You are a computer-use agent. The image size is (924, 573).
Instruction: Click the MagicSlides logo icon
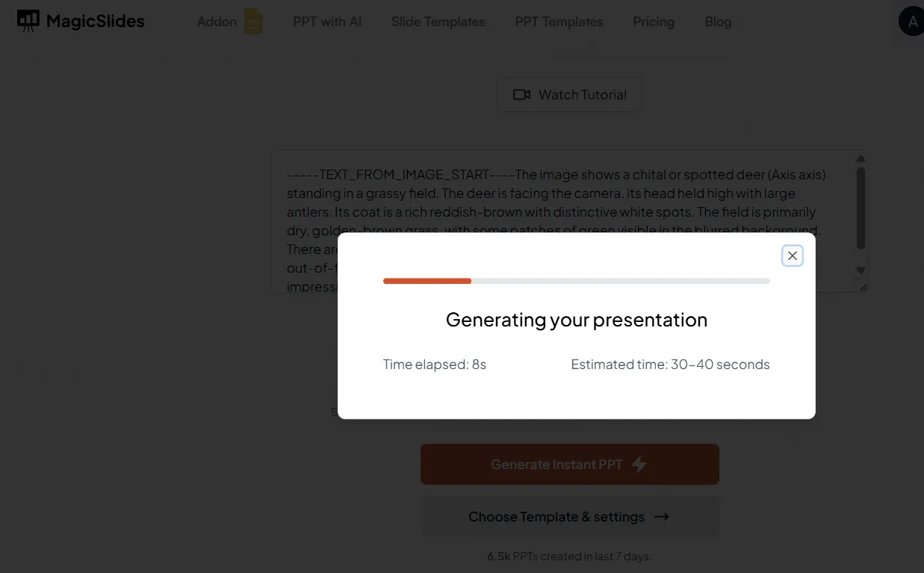click(x=28, y=21)
